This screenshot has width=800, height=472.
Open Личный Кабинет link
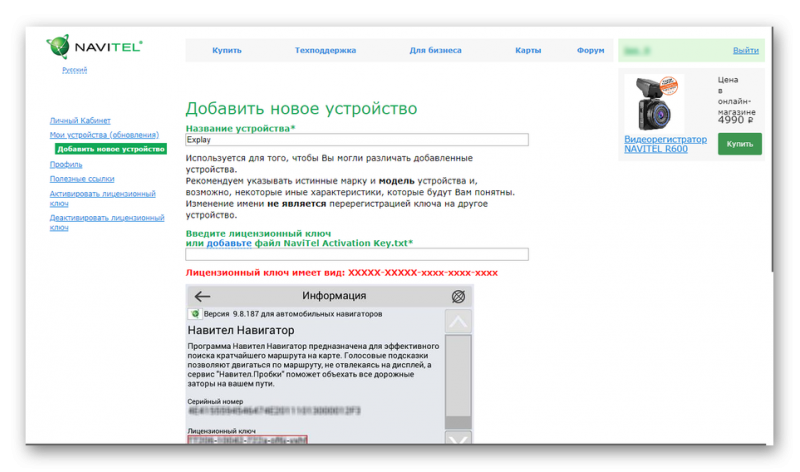[80, 120]
